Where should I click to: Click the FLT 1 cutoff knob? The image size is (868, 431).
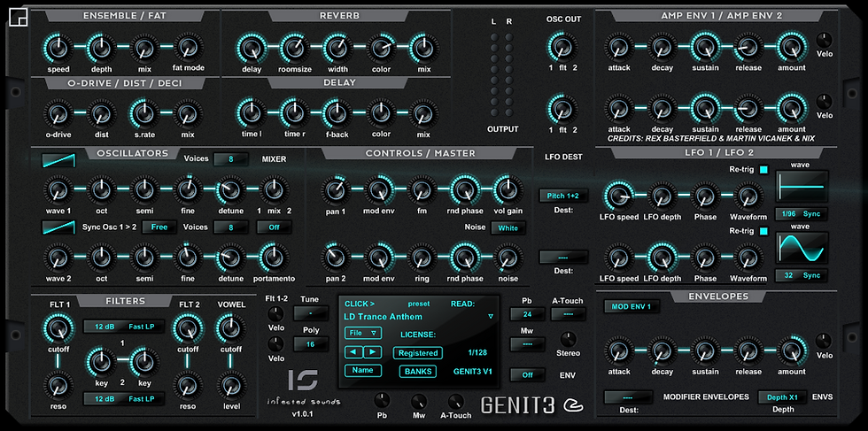coord(58,328)
